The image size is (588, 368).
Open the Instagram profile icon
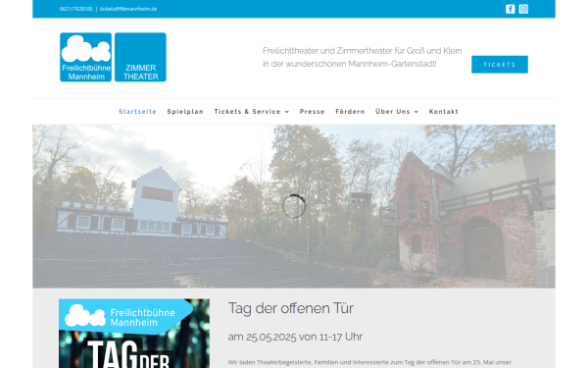[x=523, y=9]
